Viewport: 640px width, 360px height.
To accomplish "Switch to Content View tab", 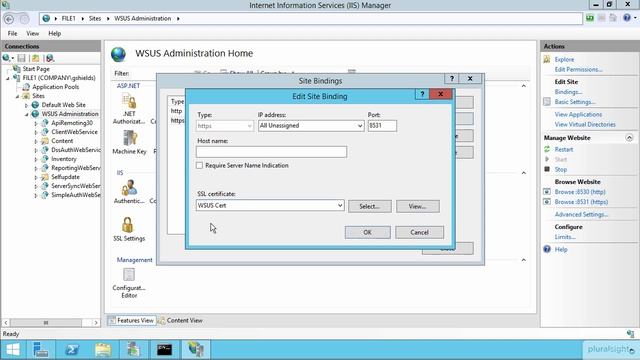I will point(180,320).
